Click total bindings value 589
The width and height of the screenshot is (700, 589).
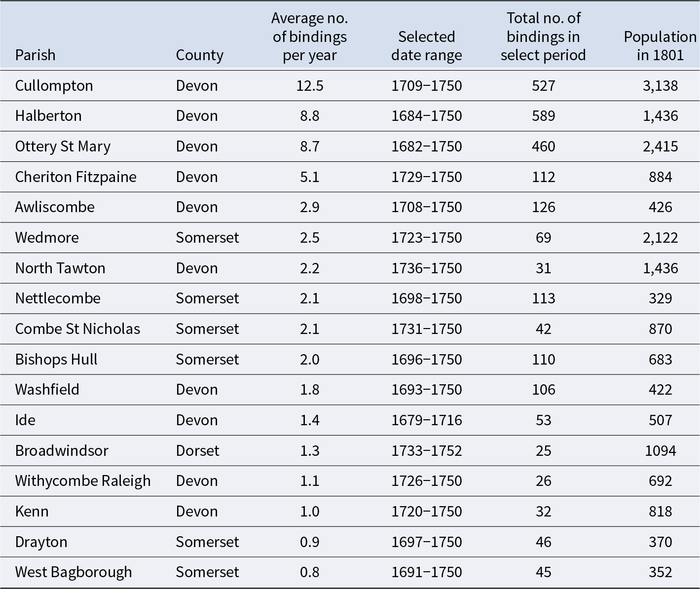[543, 116]
